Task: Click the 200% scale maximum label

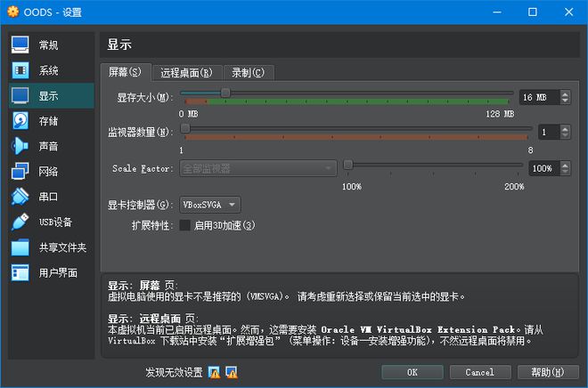Action: [514, 187]
